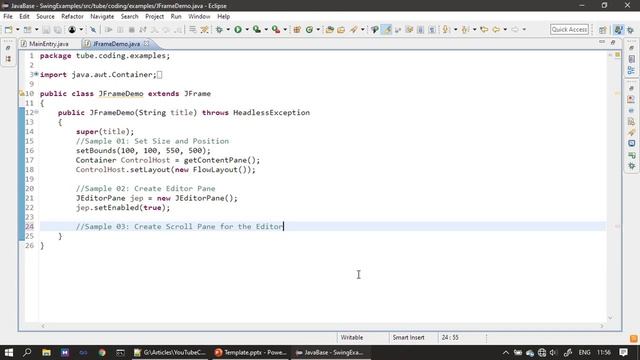Open the Outline view icon in right trim
Image resolution: width=640 pixels, height=360 pixels.
pos(631,70)
